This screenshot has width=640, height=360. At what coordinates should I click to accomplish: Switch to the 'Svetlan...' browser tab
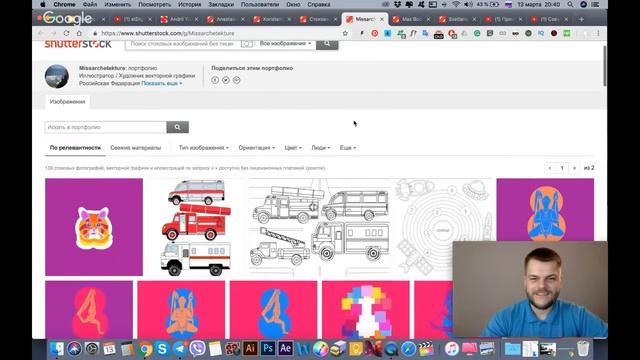pos(458,19)
